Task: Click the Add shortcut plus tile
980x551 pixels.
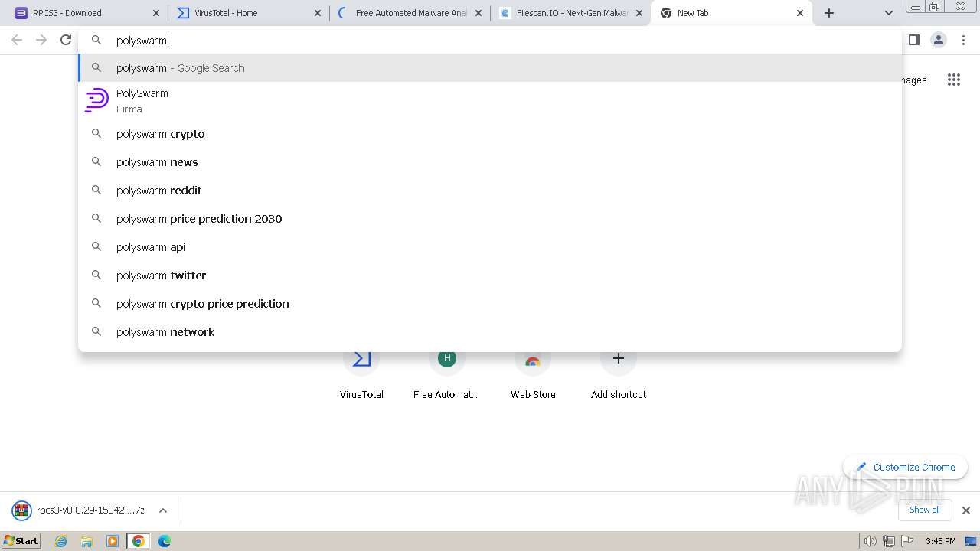Action: [x=619, y=375]
